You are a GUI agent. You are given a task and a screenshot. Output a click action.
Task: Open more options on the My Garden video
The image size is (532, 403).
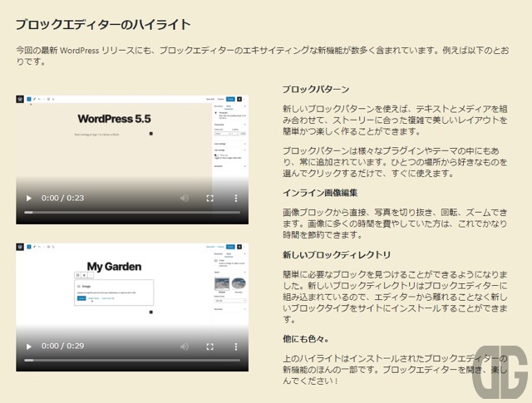236,346
